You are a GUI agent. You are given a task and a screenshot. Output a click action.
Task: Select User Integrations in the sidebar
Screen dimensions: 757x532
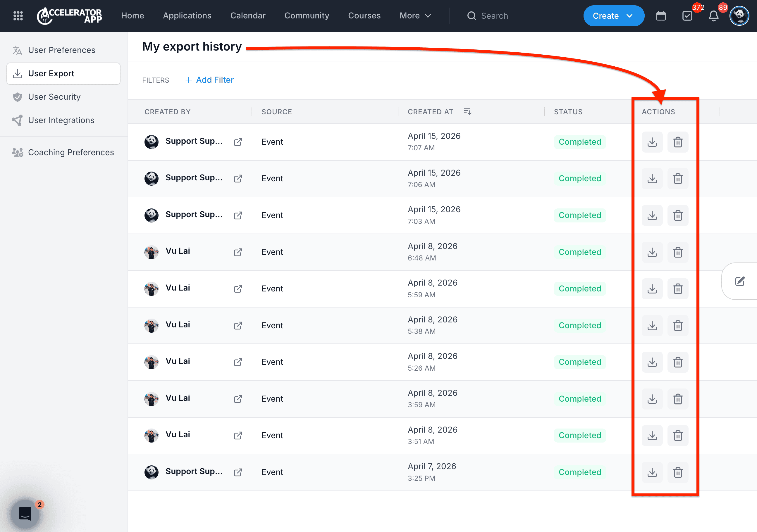pyautogui.click(x=61, y=120)
